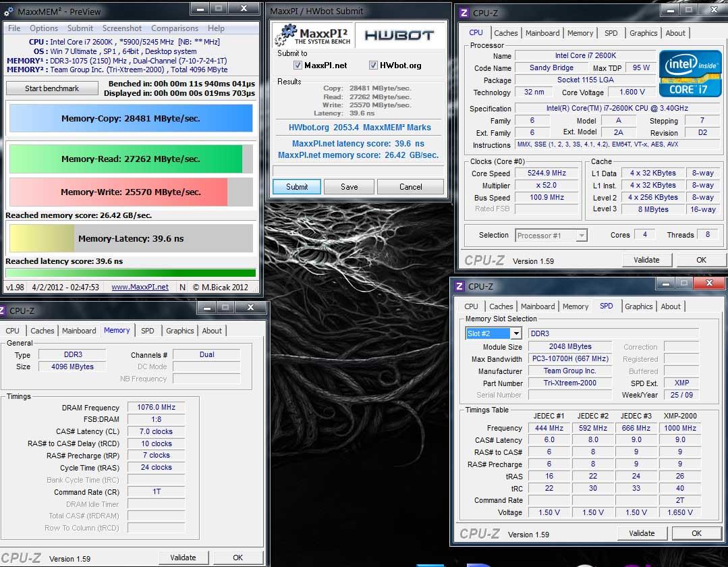Click Save in HWbot Submit dialog

click(349, 187)
